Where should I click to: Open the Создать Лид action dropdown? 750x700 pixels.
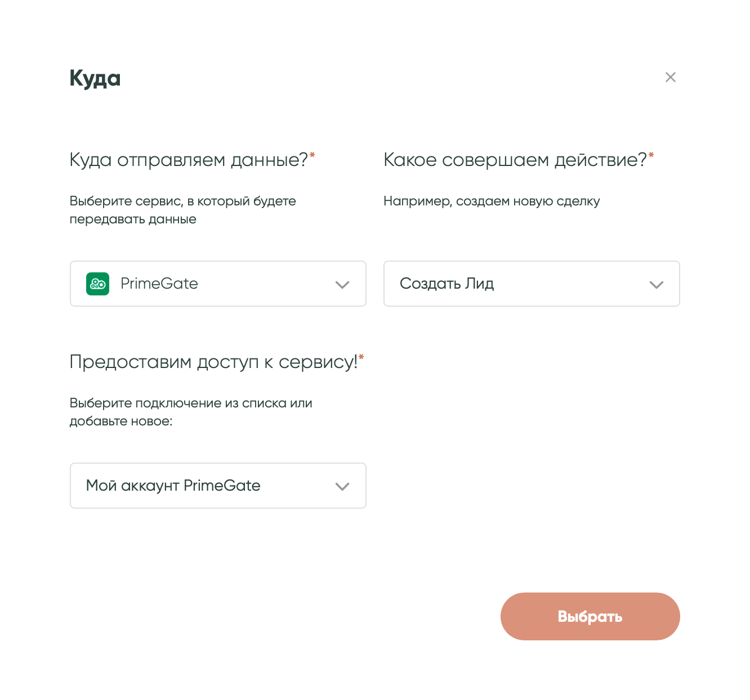click(x=531, y=284)
